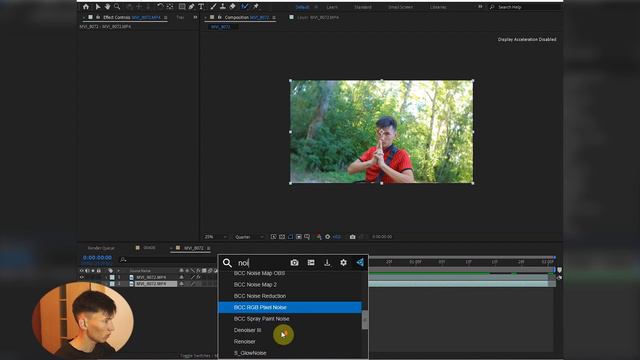Image resolution: width=640 pixels, height=360 pixels.
Task: Toggle mask and shape path visibility
Action: click(x=290, y=237)
